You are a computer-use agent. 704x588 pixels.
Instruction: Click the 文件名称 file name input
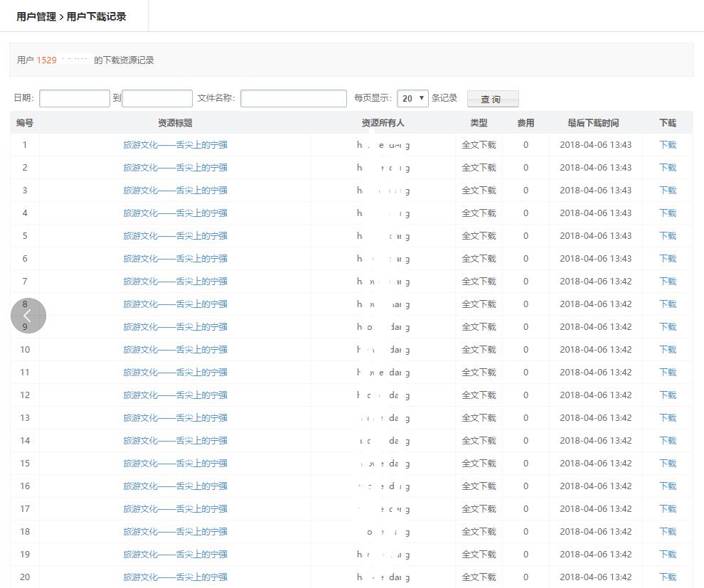293,98
